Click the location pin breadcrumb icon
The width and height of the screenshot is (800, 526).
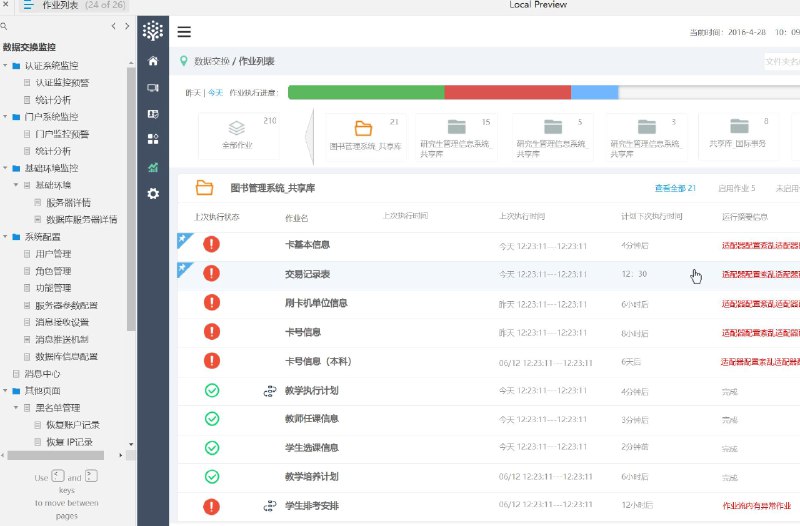coord(183,61)
